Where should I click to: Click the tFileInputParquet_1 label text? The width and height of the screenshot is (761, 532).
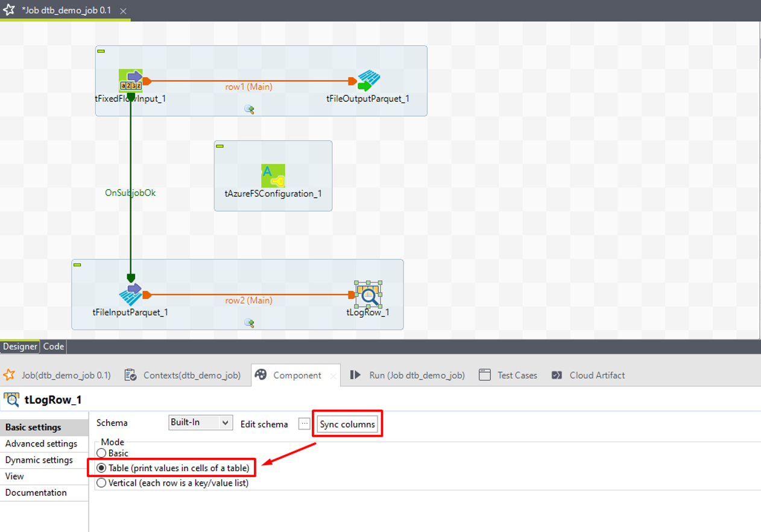[130, 311]
